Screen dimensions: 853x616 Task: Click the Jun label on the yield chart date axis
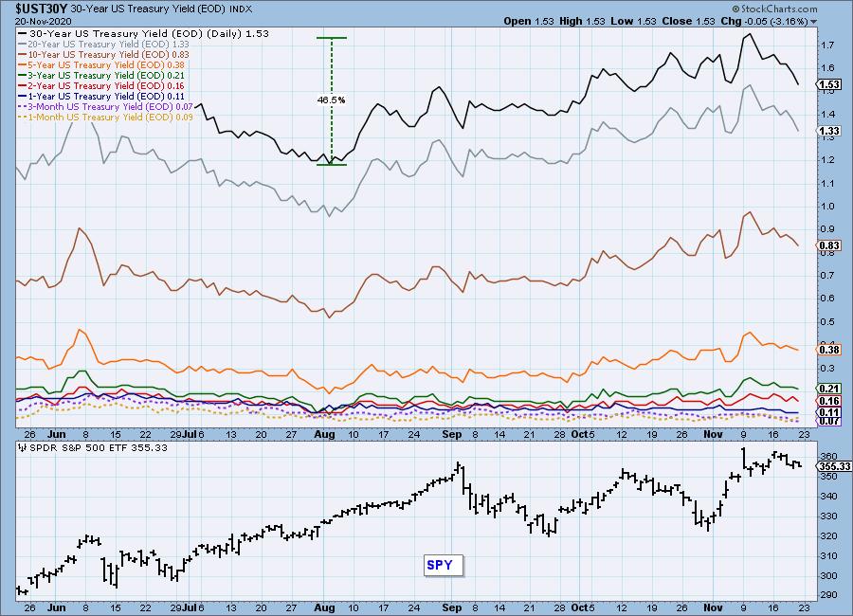pyautogui.click(x=56, y=434)
